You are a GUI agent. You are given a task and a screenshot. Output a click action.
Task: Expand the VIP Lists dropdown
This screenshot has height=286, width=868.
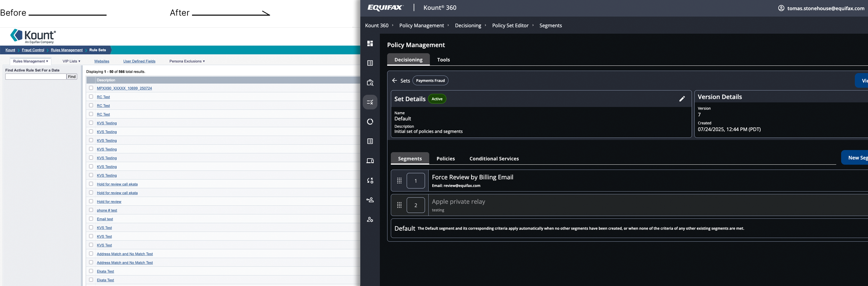(72, 61)
